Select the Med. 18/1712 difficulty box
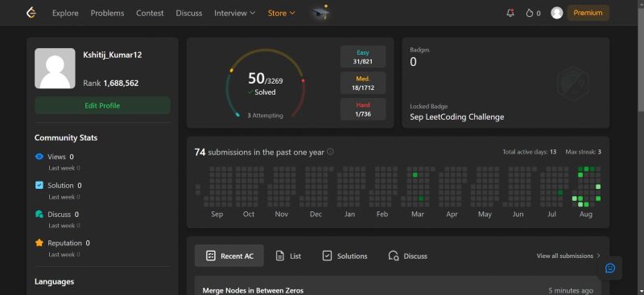644x295 pixels. coord(363,83)
